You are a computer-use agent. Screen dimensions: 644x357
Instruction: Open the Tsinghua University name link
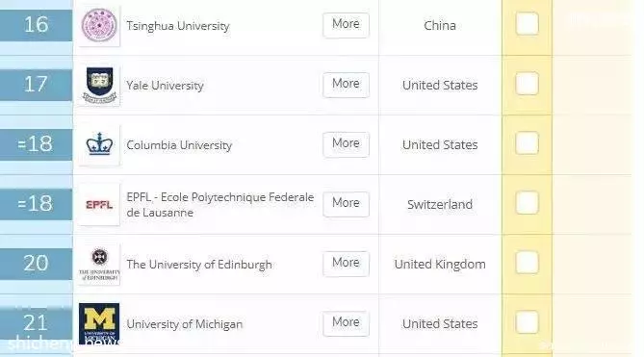[x=178, y=26]
